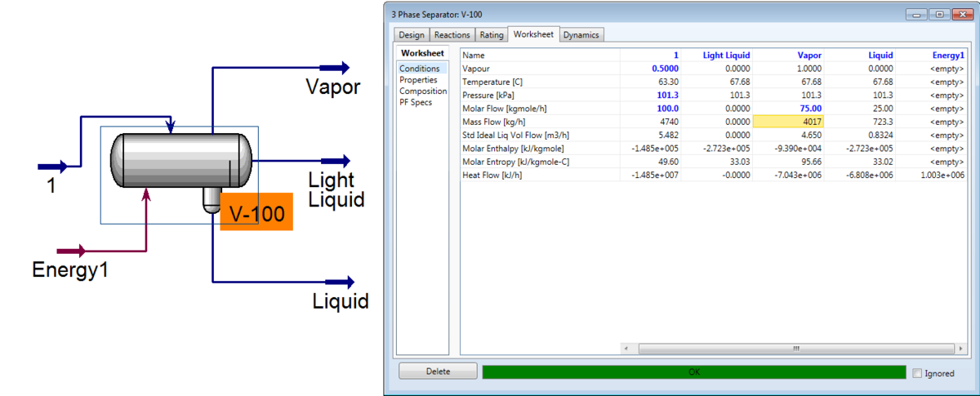The height and width of the screenshot is (396, 980).
Task: Click the Vapor outlet stream arrow
Action: click(x=335, y=68)
